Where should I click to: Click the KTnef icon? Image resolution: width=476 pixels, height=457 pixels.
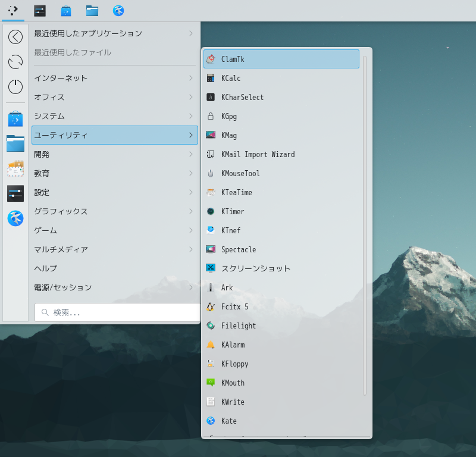211,230
